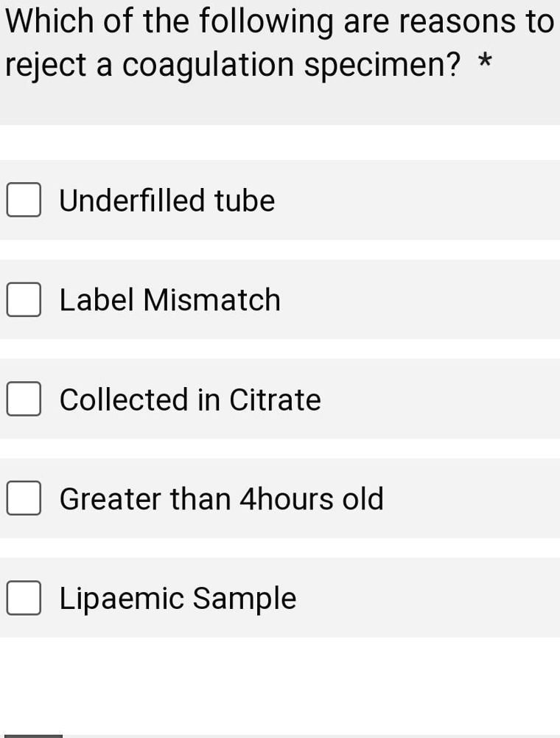Click the word 'Citrate' in the third option
Screen dimensions: 560x738
(275, 400)
